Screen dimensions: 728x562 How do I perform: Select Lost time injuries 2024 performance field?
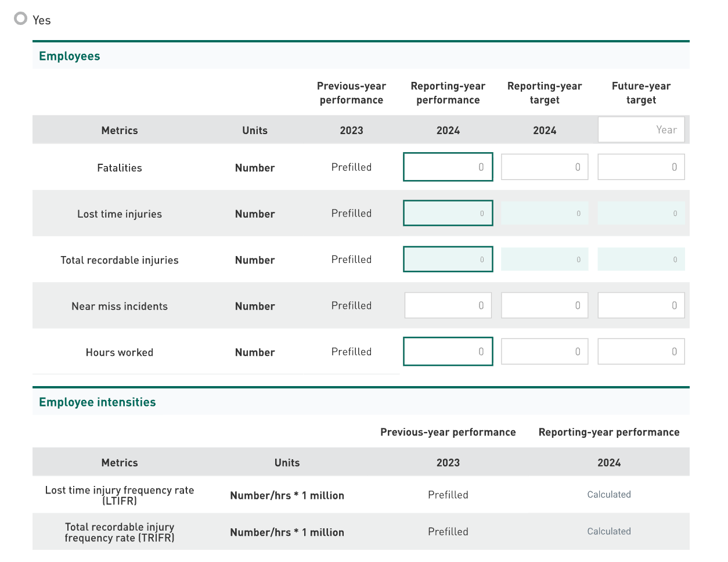[448, 213]
